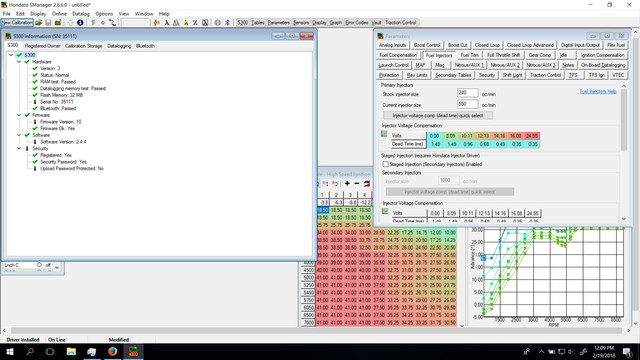Screen dimensions: 640x360
Task: Click the upload arrow toolbar icon
Action: tap(71, 22)
